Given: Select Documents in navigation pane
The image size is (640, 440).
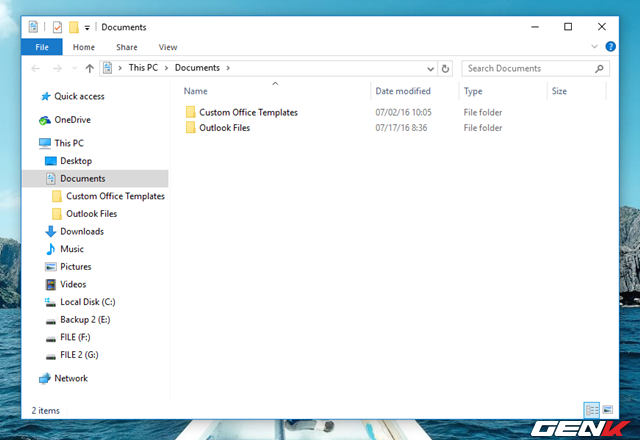Looking at the screenshot, I should [x=95, y=178].
